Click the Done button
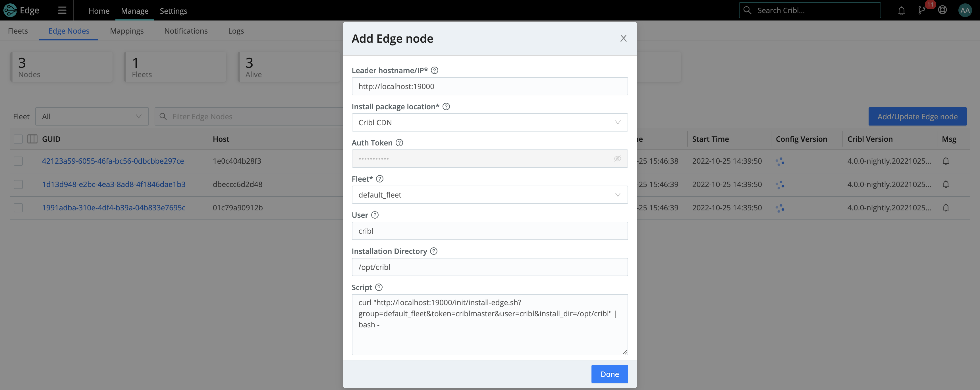The image size is (980, 390). click(x=609, y=374)
